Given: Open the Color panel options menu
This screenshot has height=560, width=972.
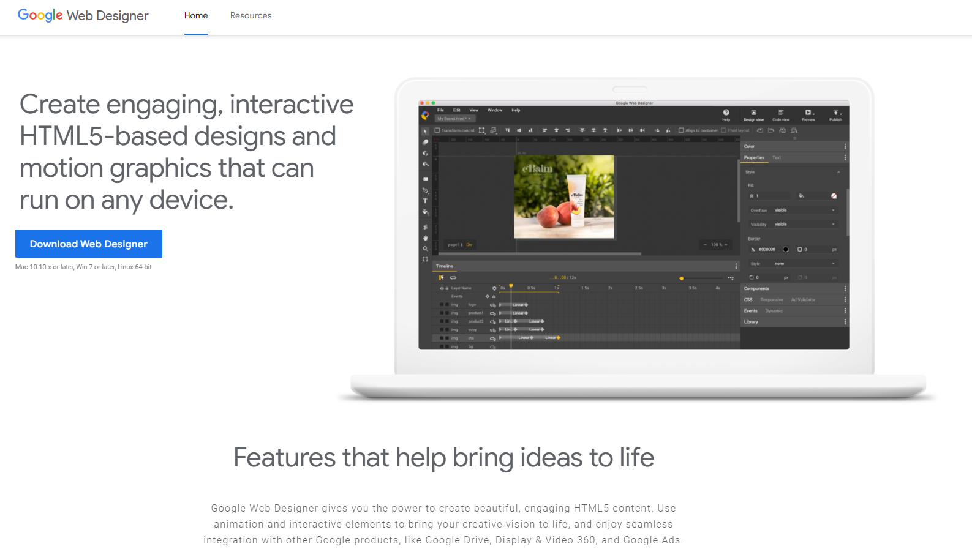Looking at the screenshot, I should [x=845, y=146].
